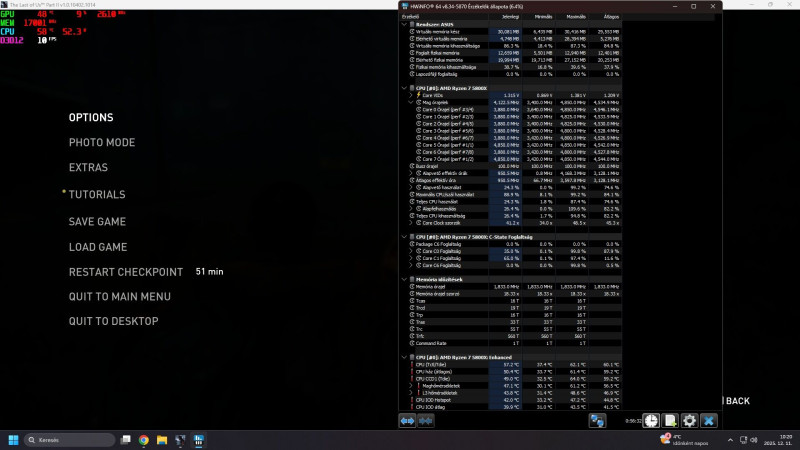800x450 pixels.
Task: Choose RESTART CHECKPOINT option
Action: click(x=126, y=272)
